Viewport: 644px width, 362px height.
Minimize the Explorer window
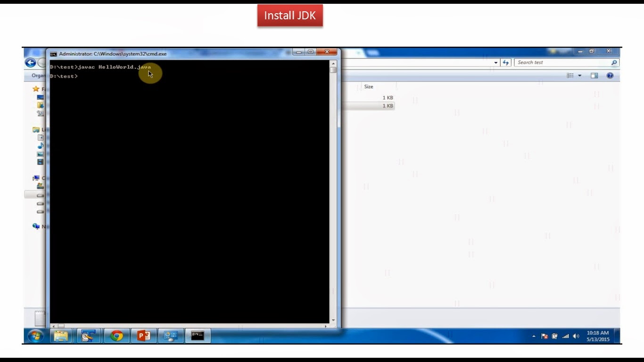tap(580, 51)
